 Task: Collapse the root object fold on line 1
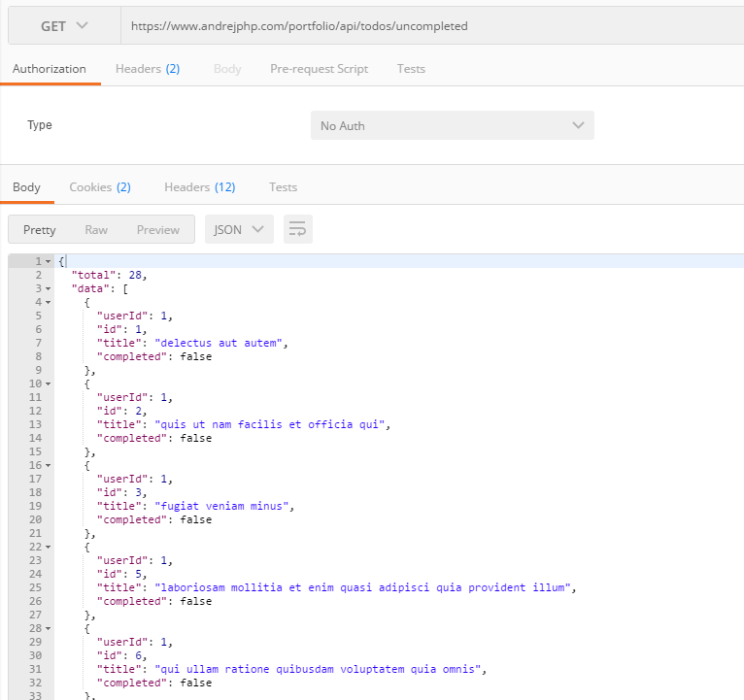tap(48, 261)
